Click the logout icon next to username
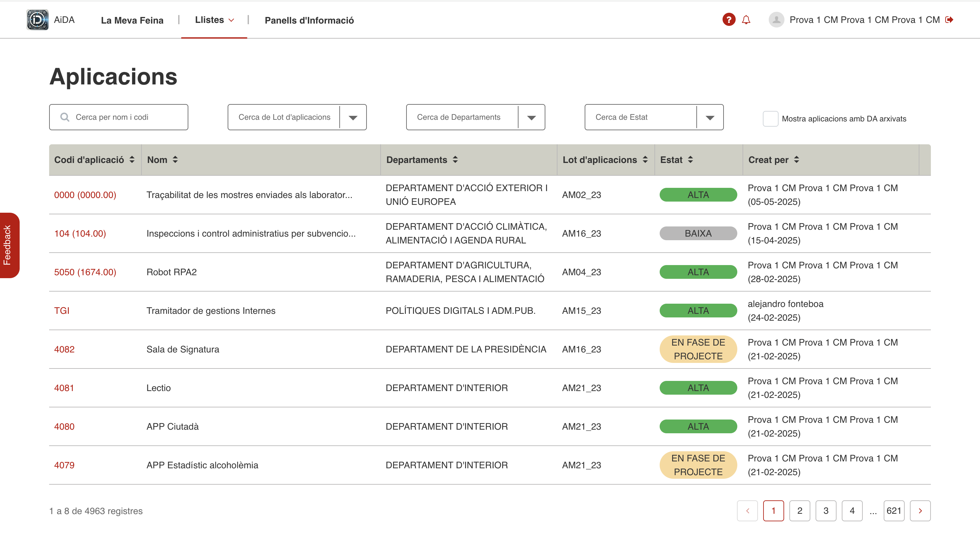This screenshot has height=555, width=980. click(x=950, y=20)
